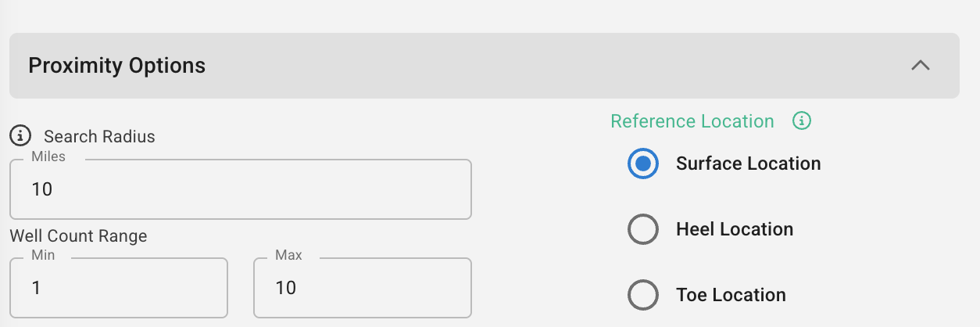Click the Surface Location label text
Screen dimensions: 980x327
point(748,163)
